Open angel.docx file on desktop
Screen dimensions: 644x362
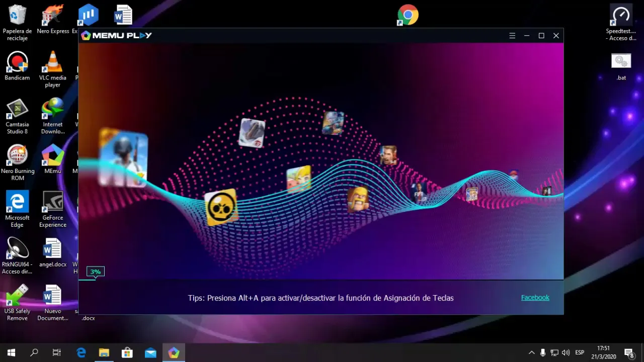tap(53, 253)
